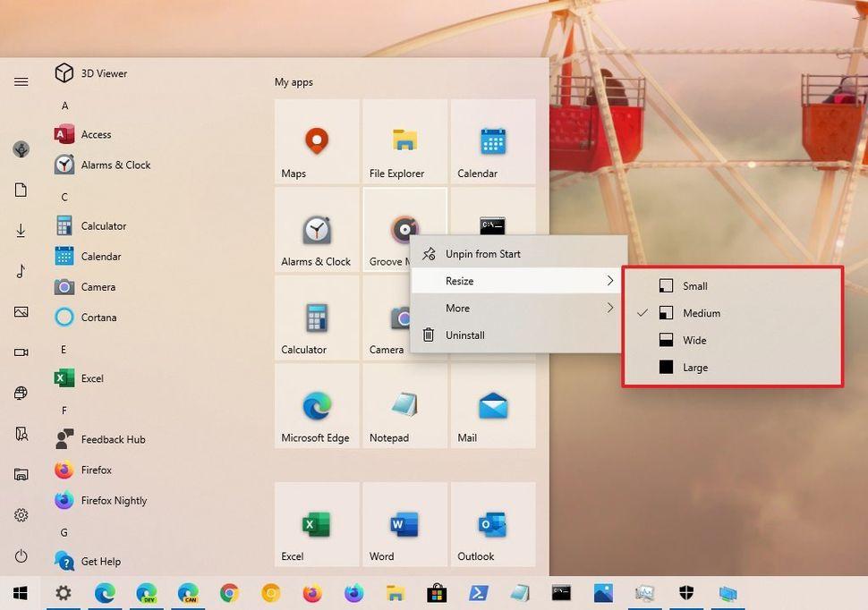Open PowerShell from the taskbar
Image resolution: width=868 pixels, height=610 pixels.
tap(478, 593)
